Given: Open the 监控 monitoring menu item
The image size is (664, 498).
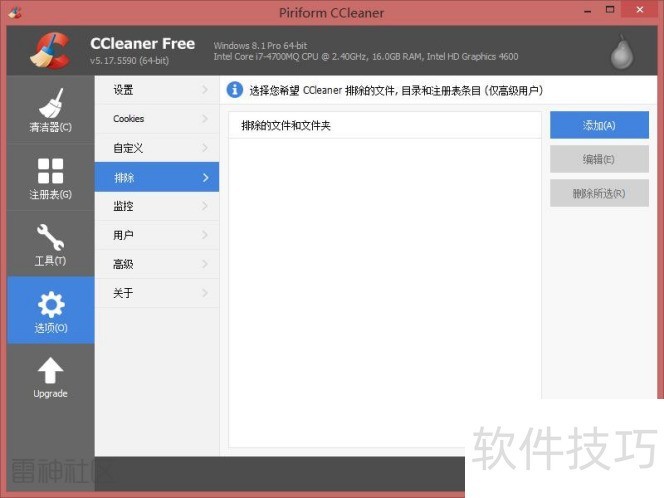Looking at the screenshot, I should 157,206.
